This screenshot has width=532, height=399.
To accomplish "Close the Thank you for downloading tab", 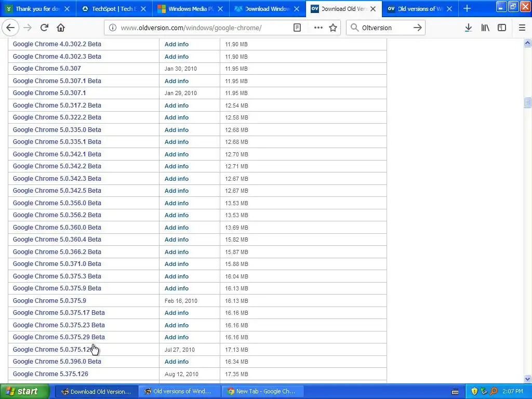I will click(67, 9).
